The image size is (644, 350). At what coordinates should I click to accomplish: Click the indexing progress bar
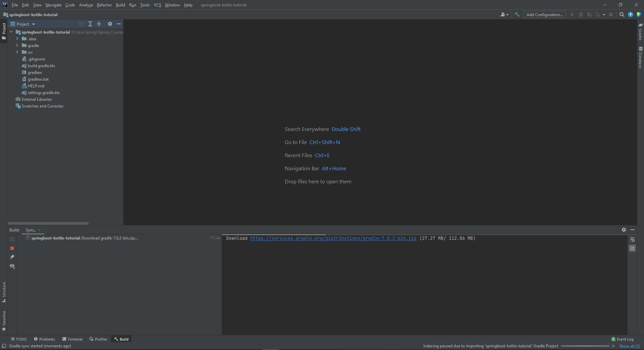585,346
